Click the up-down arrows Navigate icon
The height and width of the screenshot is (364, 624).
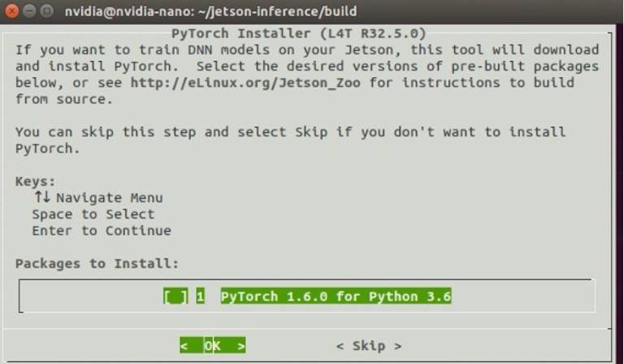point(42,197)
